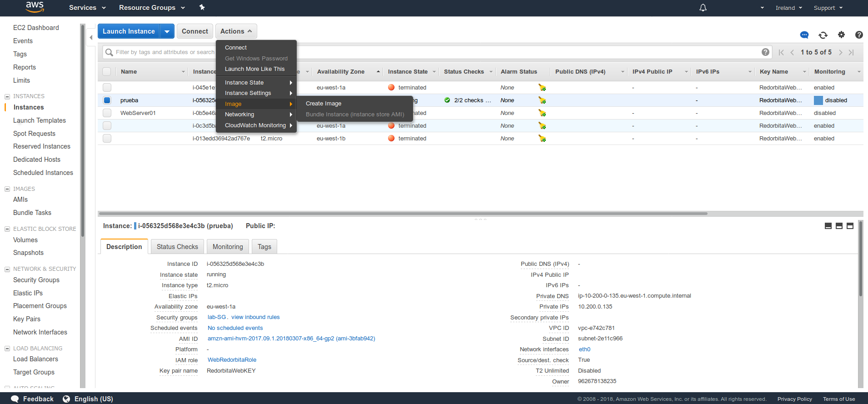The image size is (868, 404).
Task: Choose Create Image from submenu
Action: pyautogui.click(x=324, y=104)
